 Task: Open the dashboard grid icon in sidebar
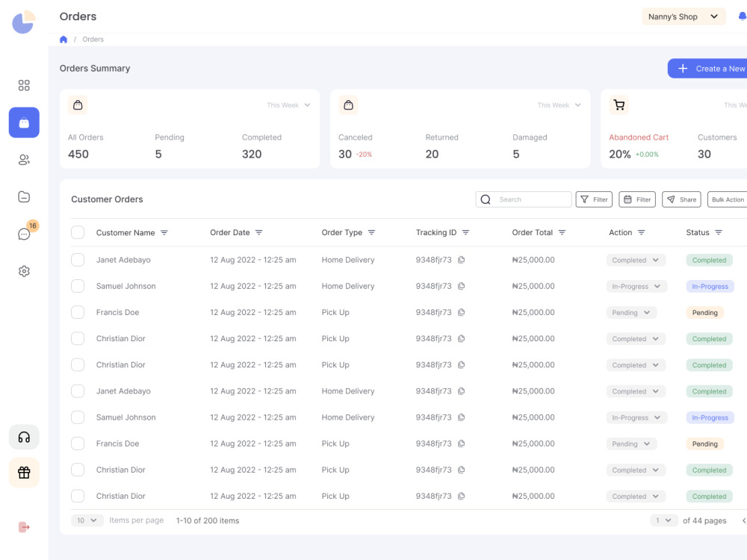pos(24,85)
